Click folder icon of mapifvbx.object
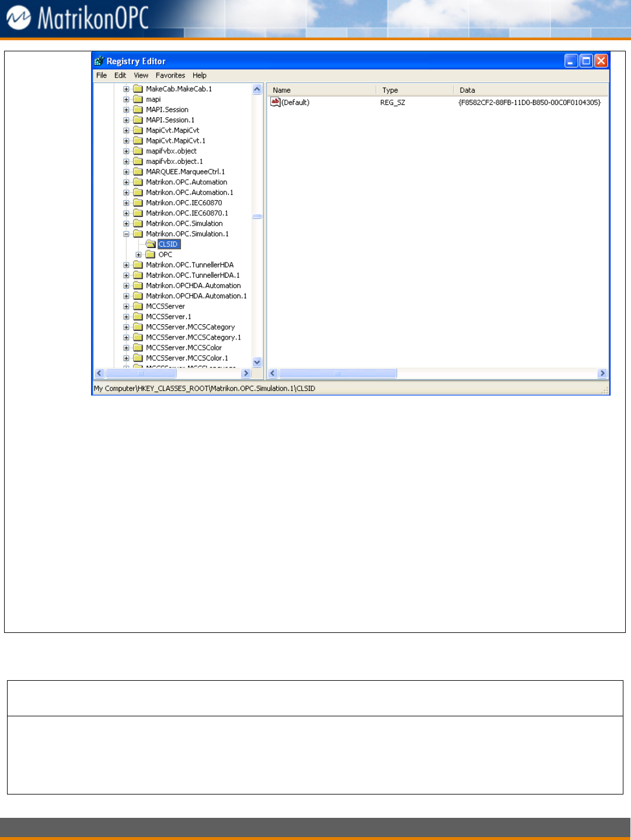This screenshot has width=631, height=840. (138, 151)
